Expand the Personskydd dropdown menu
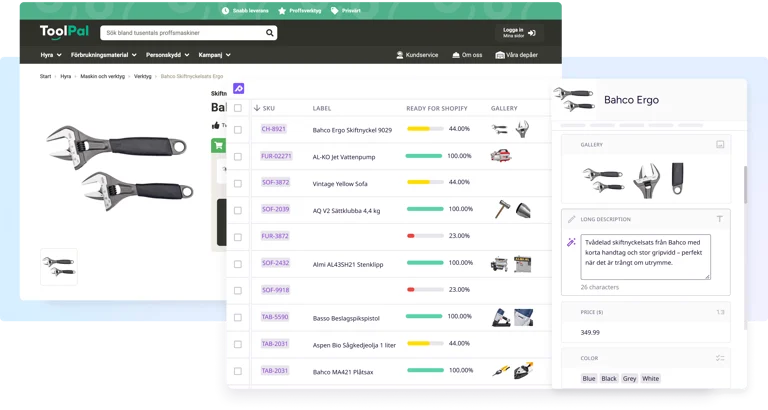Image resolution: width=768 pixels, height=410 pixels. (168, 55)
